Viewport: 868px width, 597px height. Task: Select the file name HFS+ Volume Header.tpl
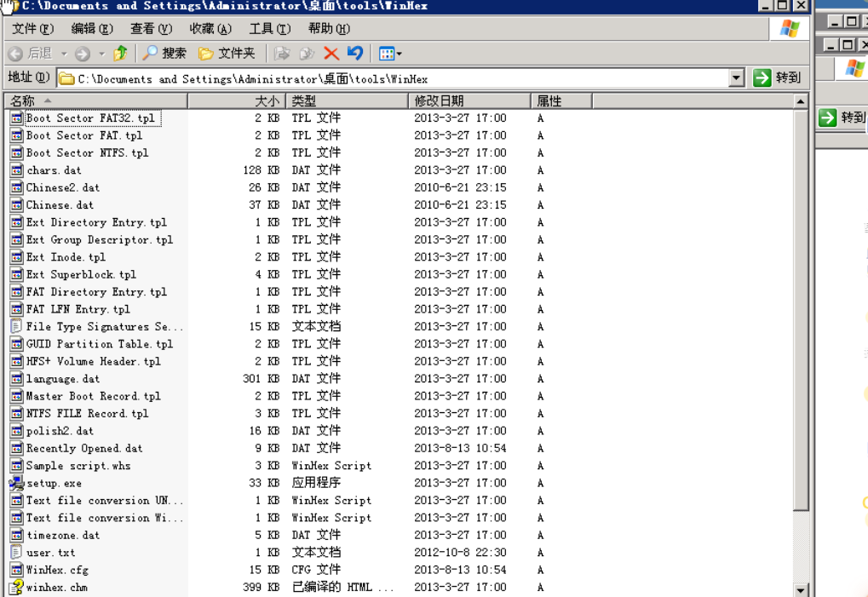[94, 361]
